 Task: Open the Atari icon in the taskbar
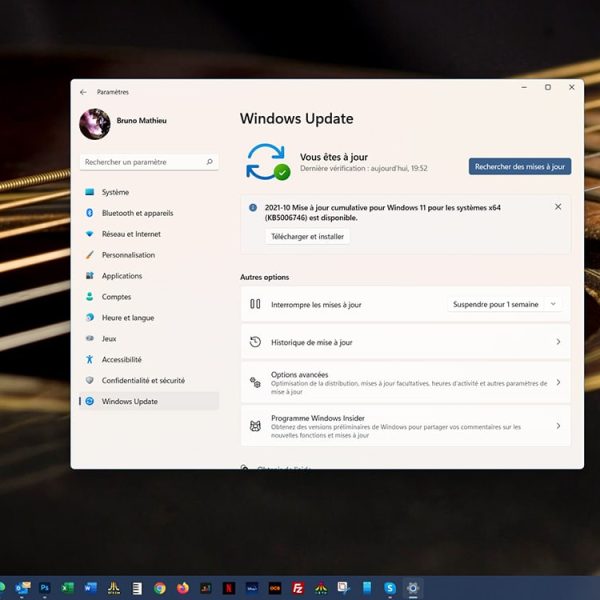pos(114,587)
